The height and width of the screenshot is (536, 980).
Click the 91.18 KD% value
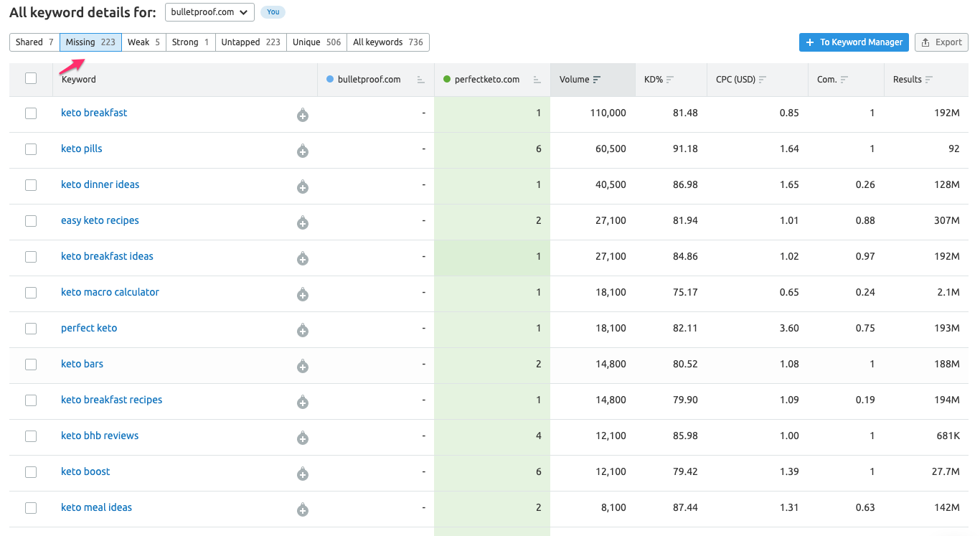click(685, 149)
